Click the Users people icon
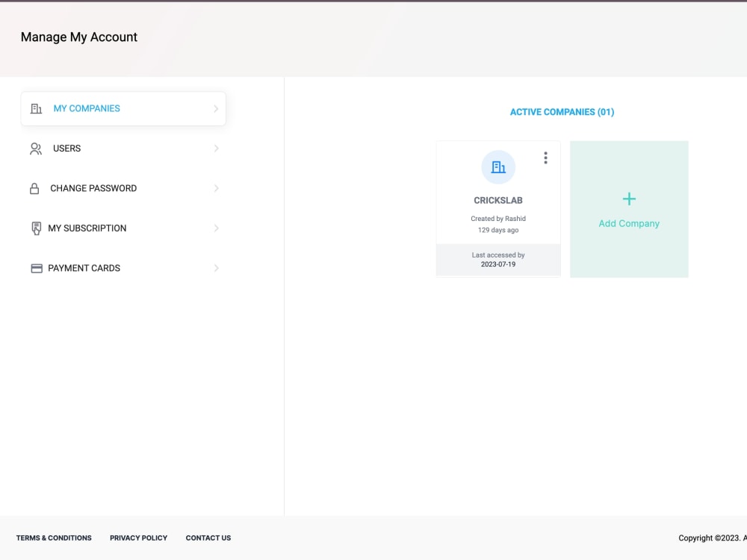This screenshot has height=560, width=747. tap(36, 149)
